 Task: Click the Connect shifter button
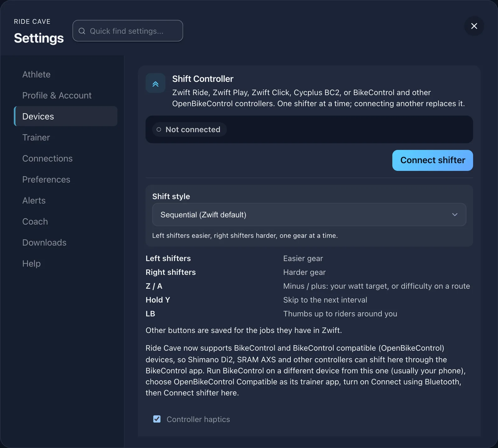pyautogui.click(x=433, y=160)
